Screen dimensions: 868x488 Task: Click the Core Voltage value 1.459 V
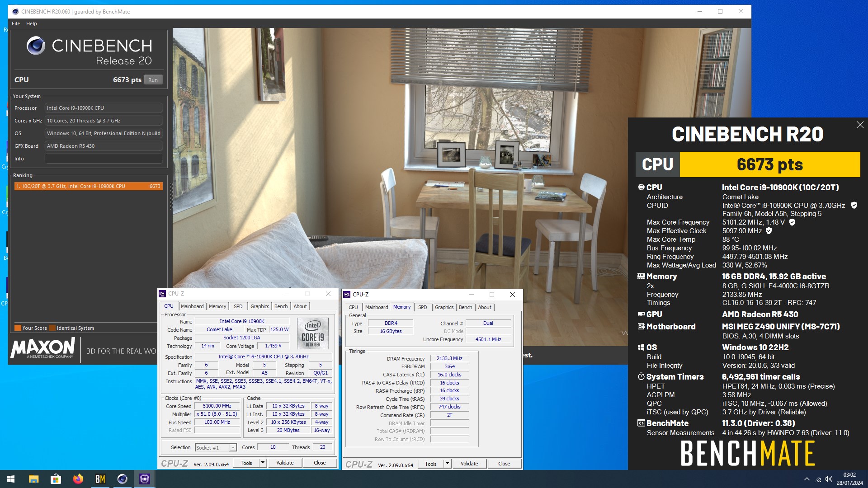click(273, 346)
